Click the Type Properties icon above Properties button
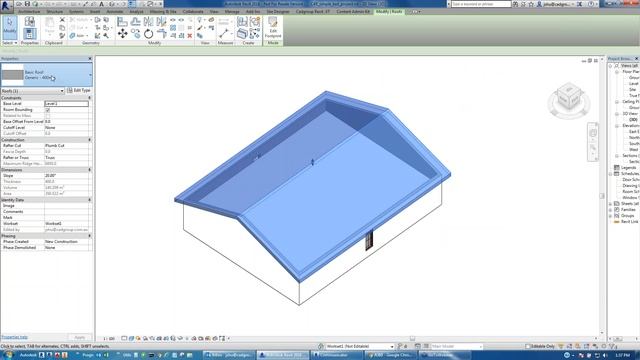The image size is (640, 360). (29, 21)
